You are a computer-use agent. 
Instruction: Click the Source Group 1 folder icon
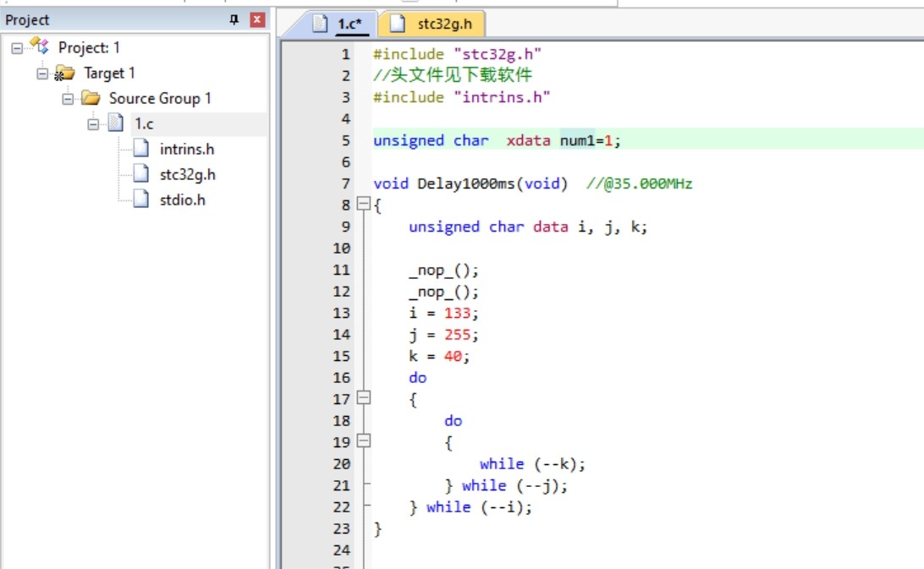91,98
